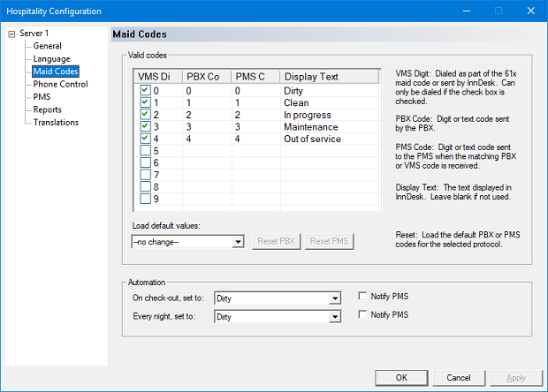Select the Maintenance display text cell
Screen dimensions: 548x392
tap(309, 127)
